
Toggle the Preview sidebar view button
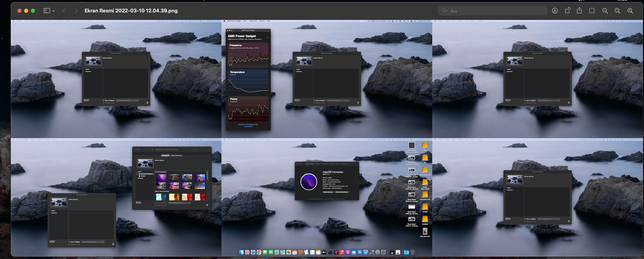(x=47, y=11)
